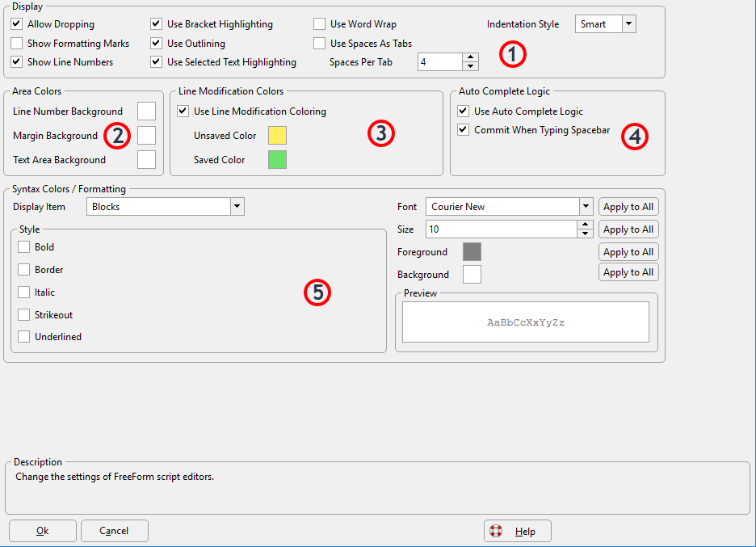
Task: Check the Border style option
Action: click(x=23, y=269)
